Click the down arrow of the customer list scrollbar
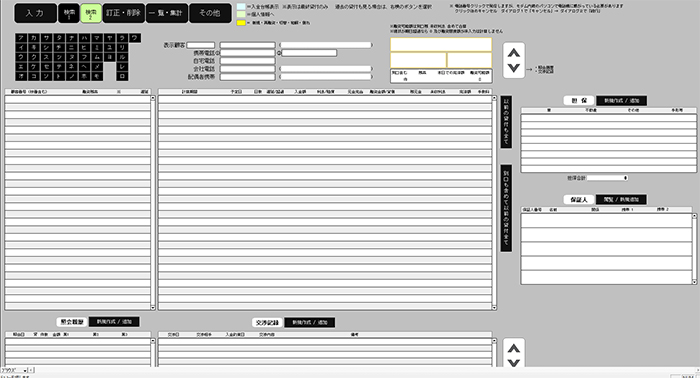Screen dimensions: 700x378 click(x=153, y=307)
